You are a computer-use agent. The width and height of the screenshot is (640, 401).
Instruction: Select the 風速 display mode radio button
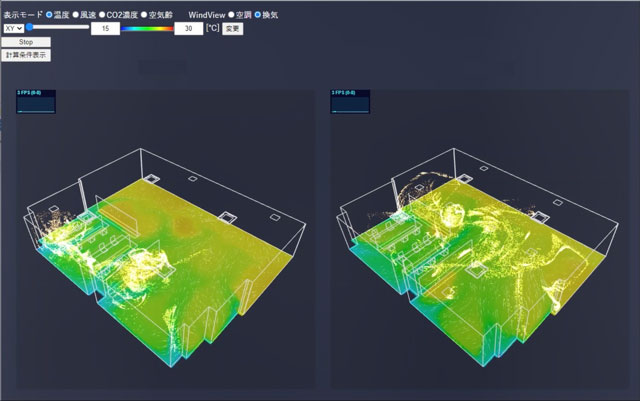pyautogui.click(x=77, y=15)
